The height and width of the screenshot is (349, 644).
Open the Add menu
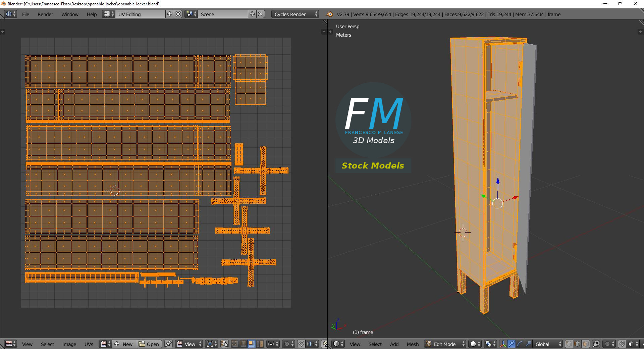[394, 344]
